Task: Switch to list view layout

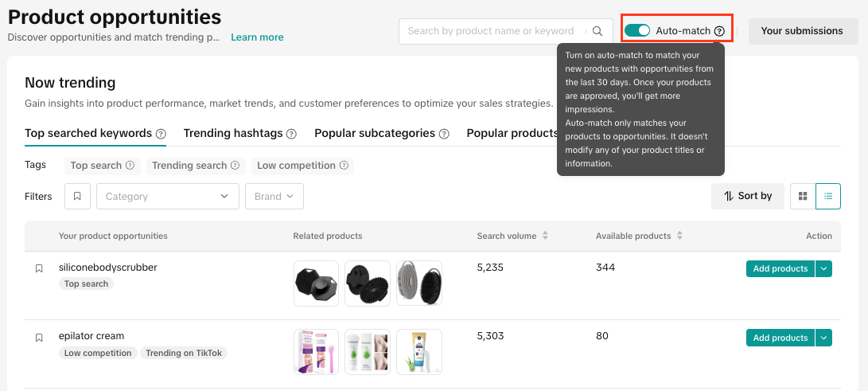Action: (x=828, y=196)
